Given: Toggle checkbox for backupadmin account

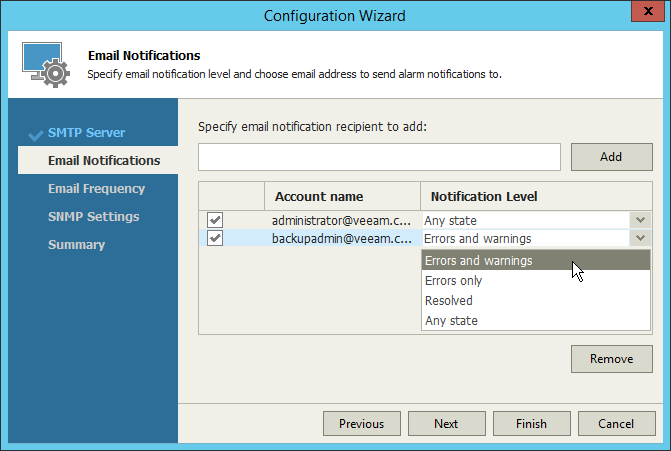Looking at the screenshot, I should point(215,238).
